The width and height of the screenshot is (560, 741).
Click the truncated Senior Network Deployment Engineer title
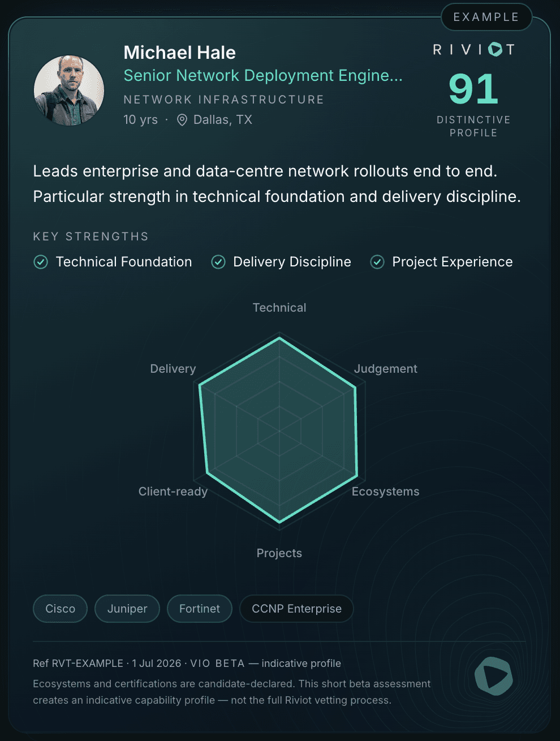point(263,75)
